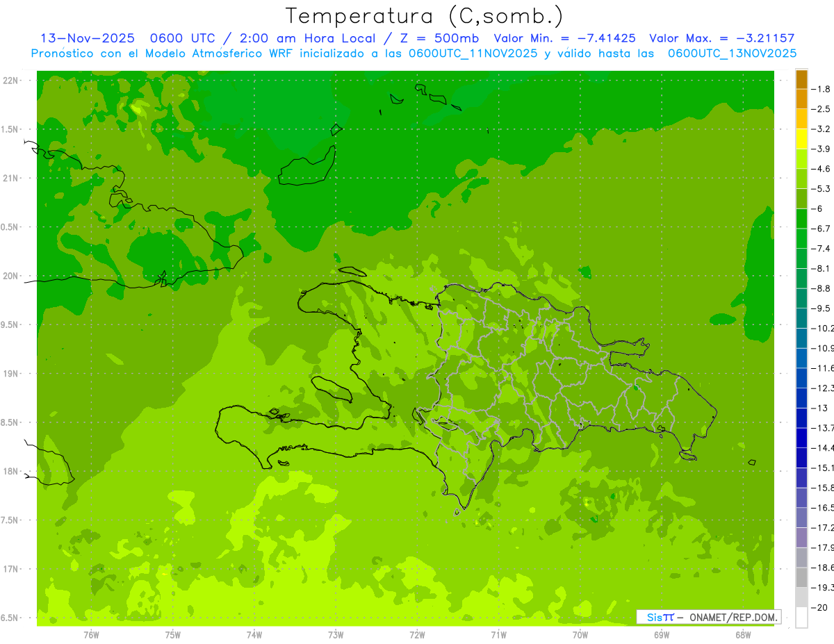Click the 'Valor Max. = -3.21157' text

(722, 38)
